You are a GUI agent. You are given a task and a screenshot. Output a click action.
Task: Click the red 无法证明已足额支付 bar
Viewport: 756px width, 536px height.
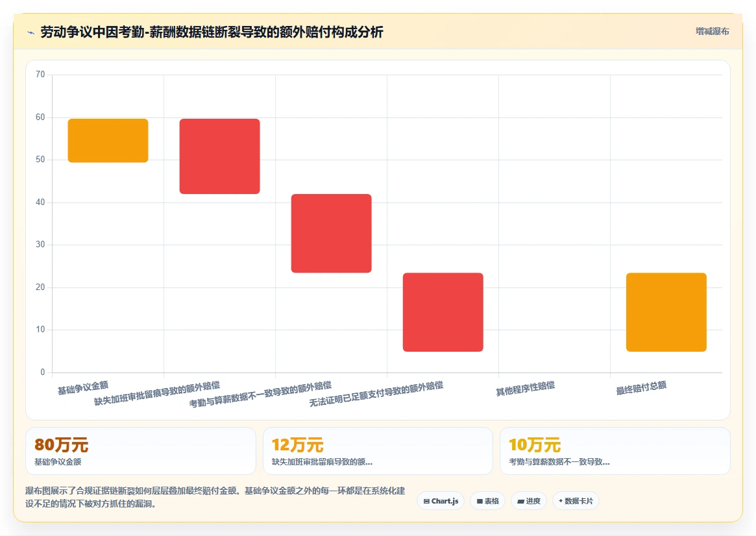pyautogui.click(x=443, y=312)
